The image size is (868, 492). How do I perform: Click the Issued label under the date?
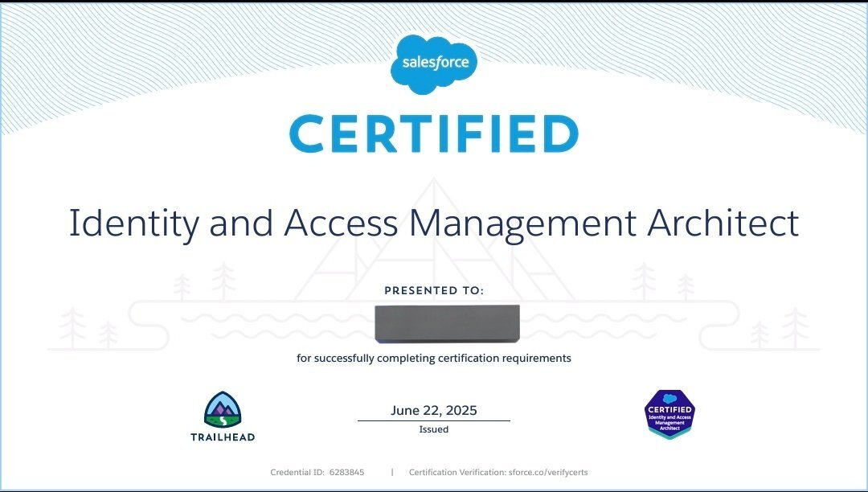[x=434, y=429]
